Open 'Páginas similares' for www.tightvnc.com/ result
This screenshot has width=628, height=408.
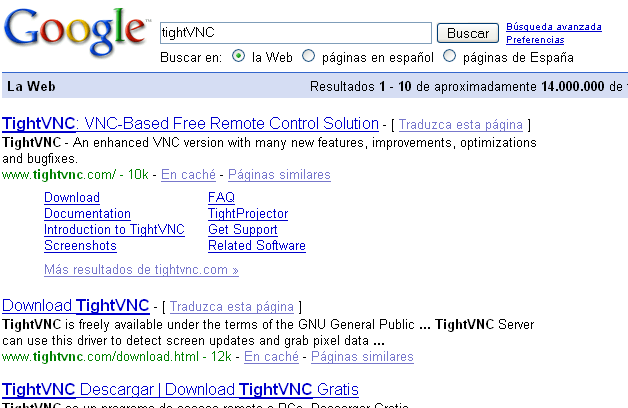coord(279,175)
